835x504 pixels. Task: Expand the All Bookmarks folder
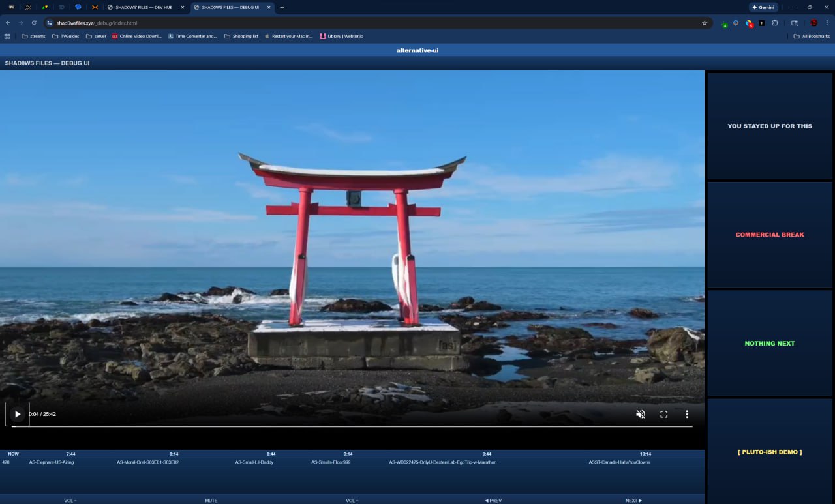coord(812,37)
